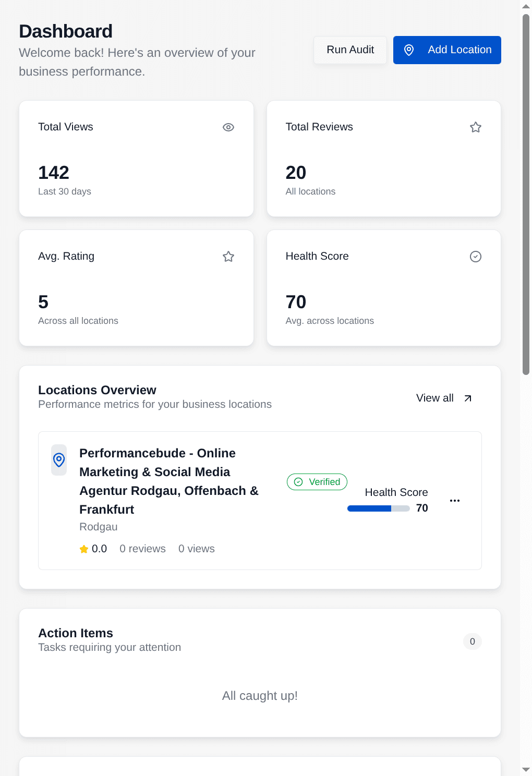Click the yellow star beside the 0.0 rating
532x776 pixels.
coord(84,549)
